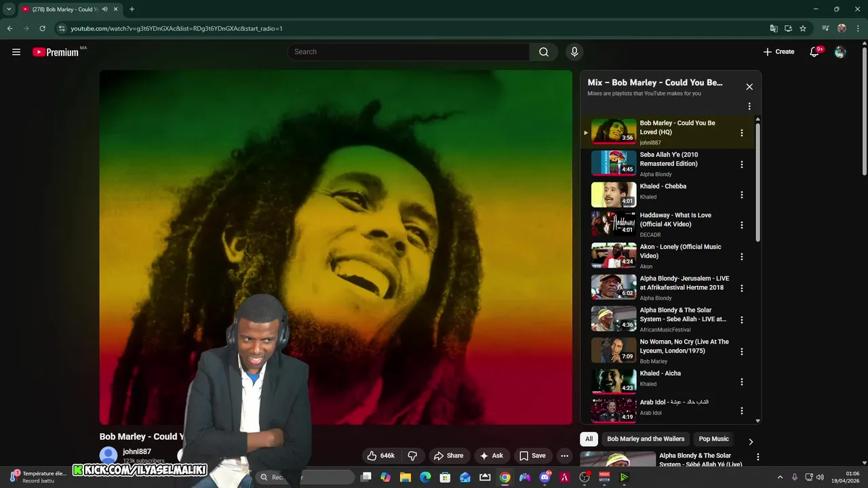Reload the YouTube page
Screen dimensions: 868x488
[x=42, y=28]
